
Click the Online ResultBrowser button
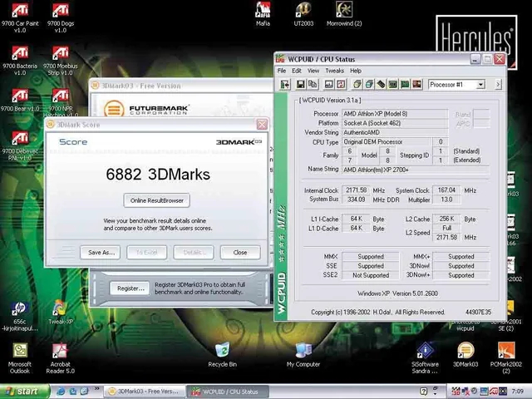pyautogui.click(x=157, y=200)
